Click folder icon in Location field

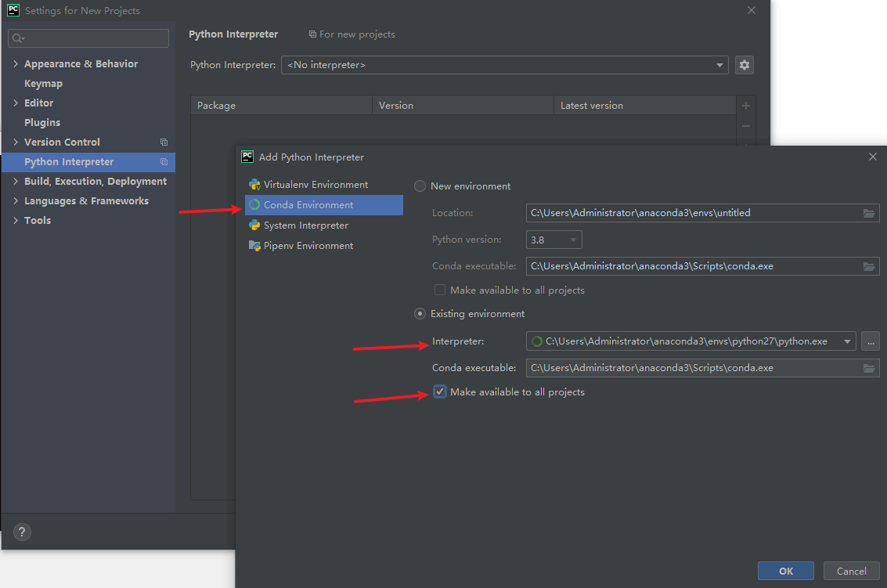(x=868, y=213)
